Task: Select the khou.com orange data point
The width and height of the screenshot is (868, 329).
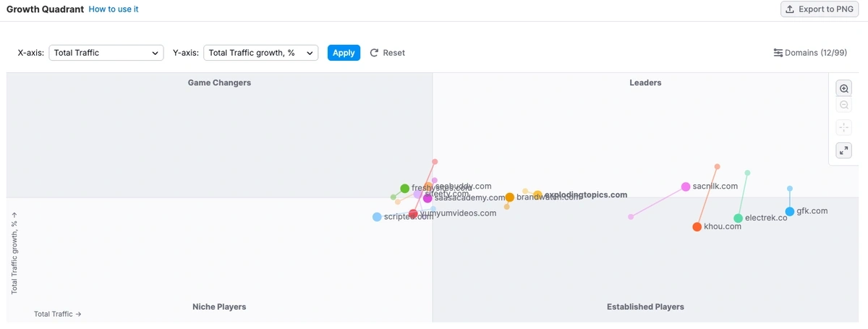Action: pyautogui.click(x=697, y=227)
